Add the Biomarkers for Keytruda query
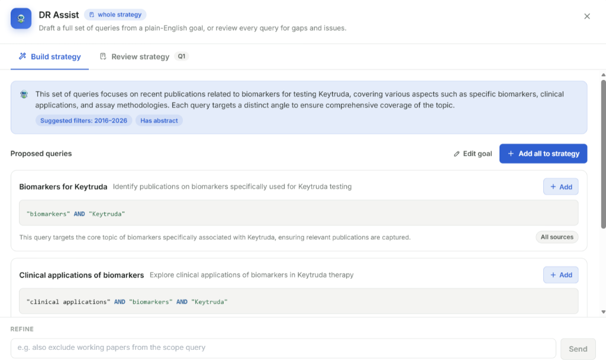The height and width of the screenshot is (364, 606). point(560,187)
